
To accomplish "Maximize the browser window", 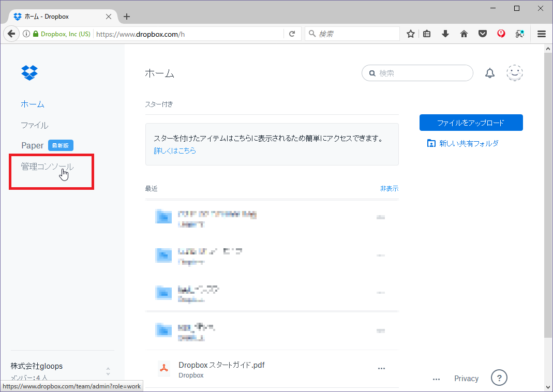I will 517,8.
